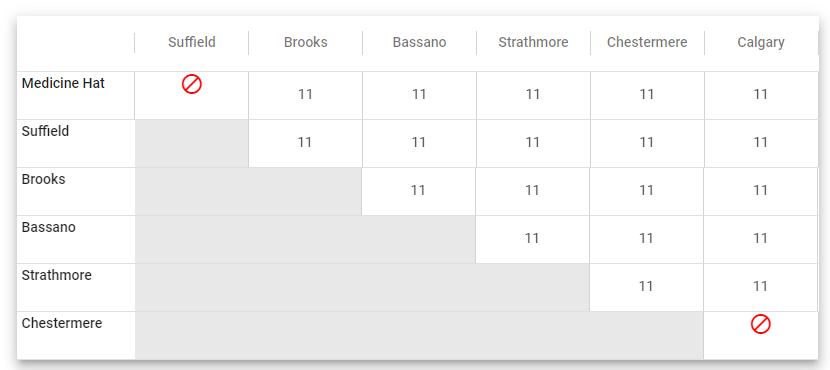This screenshot has width=830, height=370.
Task: Select the Chestermere row label
Action: click(x=62, y=323)
